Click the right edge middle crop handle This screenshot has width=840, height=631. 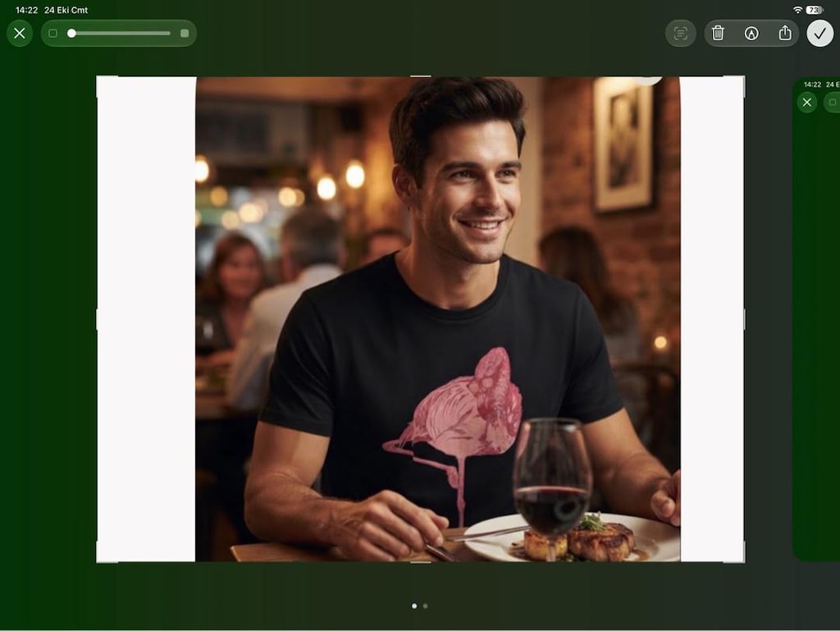[x=744, y=319]
